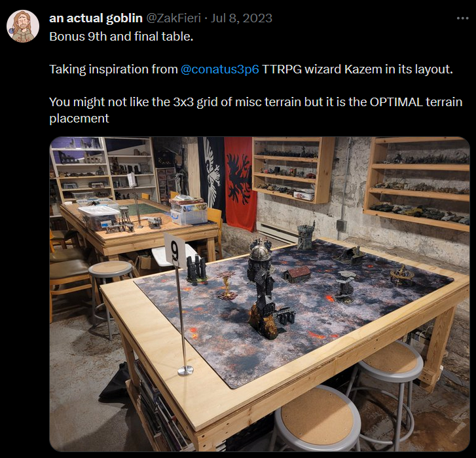Click the 'Bonus 9th and final table.' text
The width and height of the screenshot is (476, 458).
click(121, 35)
